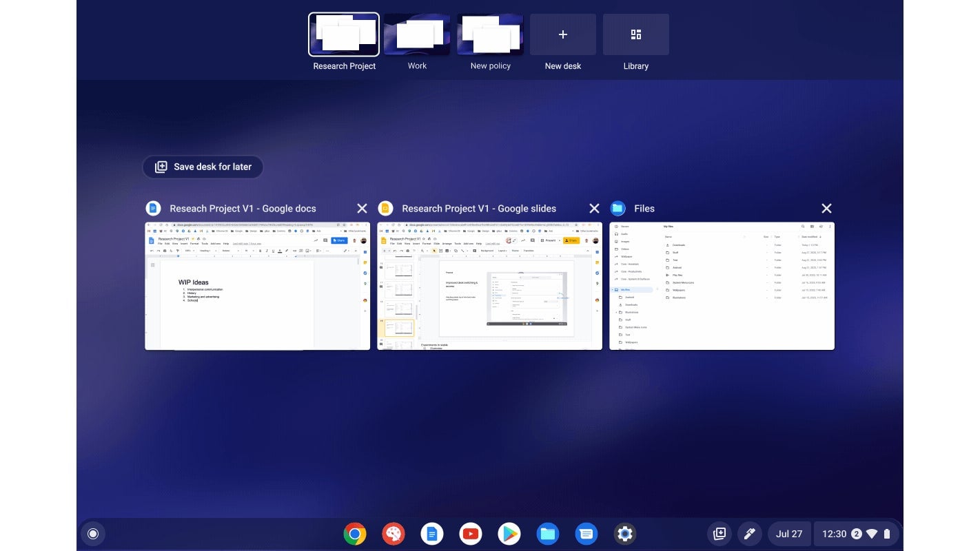Create a New desk
980x551 pixels.
(562, 34)
